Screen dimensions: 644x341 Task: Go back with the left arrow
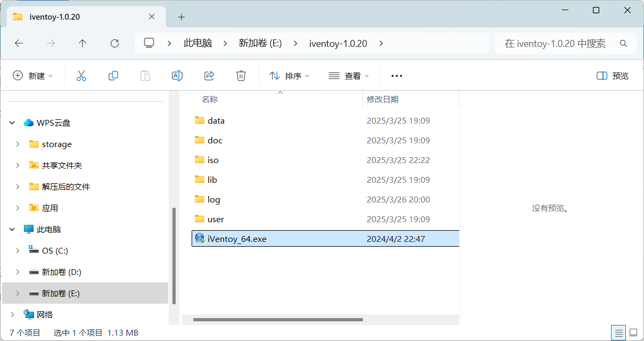[x=19, y=44]
